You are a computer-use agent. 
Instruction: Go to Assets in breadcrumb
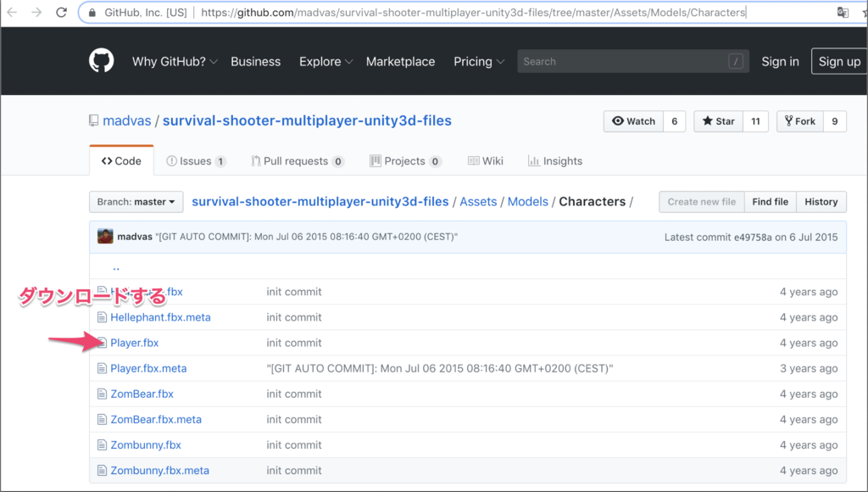(478, 202)
